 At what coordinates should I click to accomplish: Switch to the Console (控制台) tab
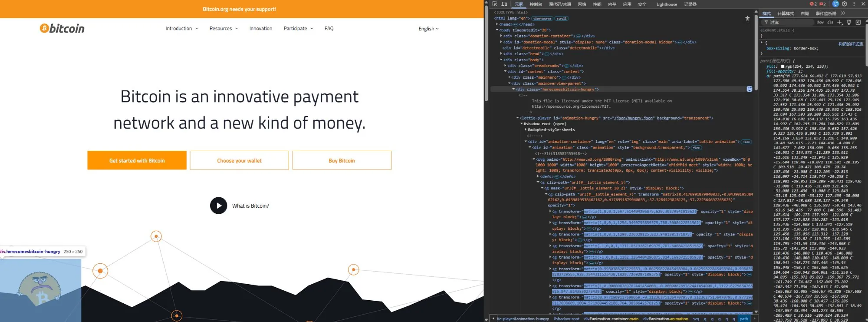[x=536, y=4]
